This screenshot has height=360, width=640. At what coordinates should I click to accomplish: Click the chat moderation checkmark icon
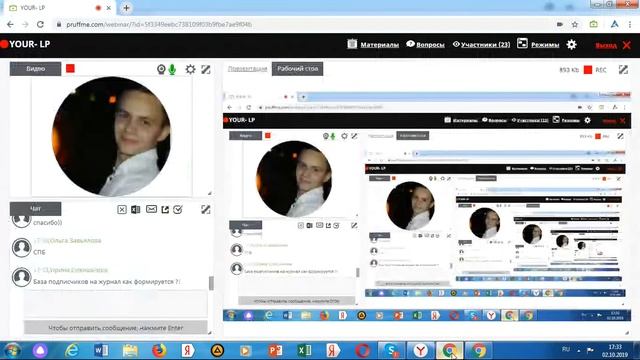pos(178,209)
